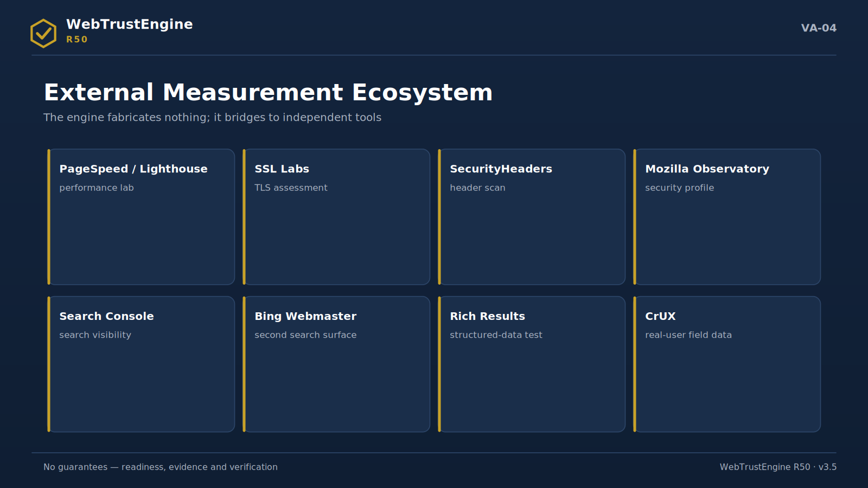Click the 'header scan' description

pyautogui.click(x=477, y=188)
